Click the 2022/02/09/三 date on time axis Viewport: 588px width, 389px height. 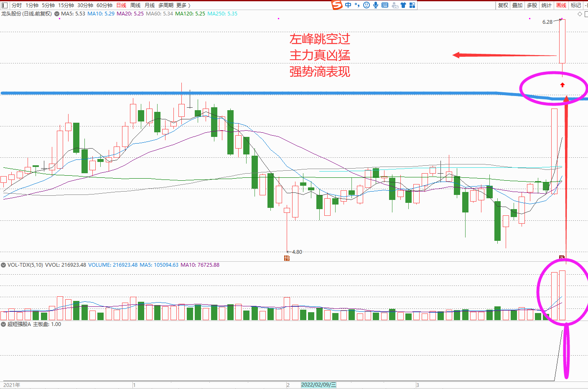coord(318,385)
